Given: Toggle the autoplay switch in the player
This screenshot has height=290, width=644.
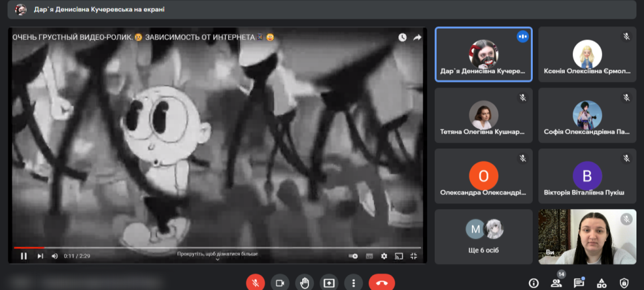Looking at the screenshot, I should pyautogui.click(x=353, y=256).
